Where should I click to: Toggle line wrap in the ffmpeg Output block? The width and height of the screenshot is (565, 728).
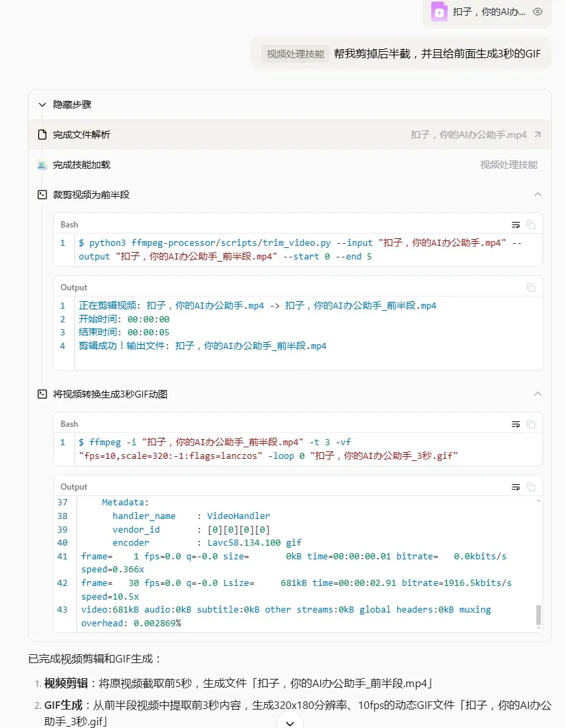click(x=516, y=487)
